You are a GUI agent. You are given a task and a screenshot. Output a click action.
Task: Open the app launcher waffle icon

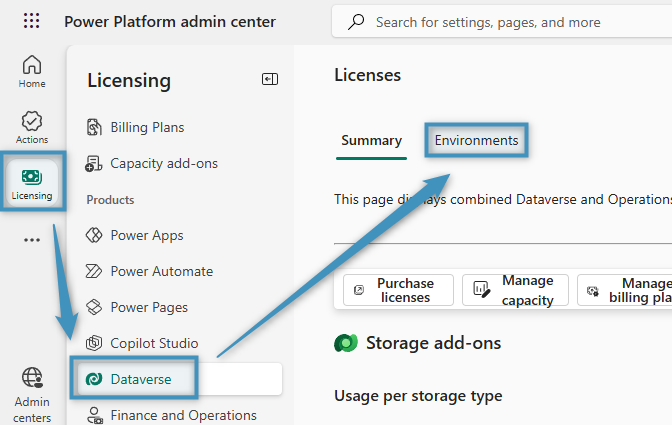(32, 21)
